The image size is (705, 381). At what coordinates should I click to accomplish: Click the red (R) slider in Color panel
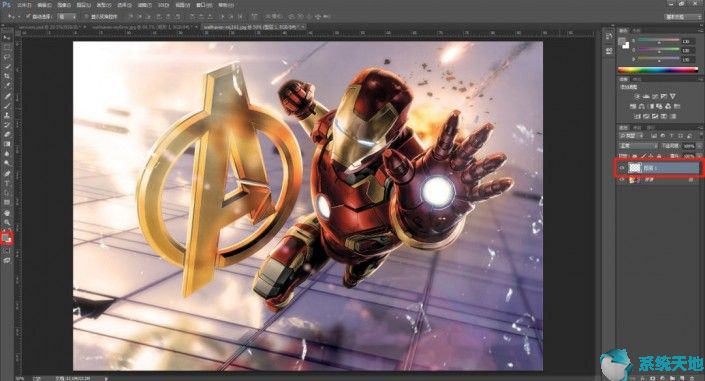pos(659,41)
